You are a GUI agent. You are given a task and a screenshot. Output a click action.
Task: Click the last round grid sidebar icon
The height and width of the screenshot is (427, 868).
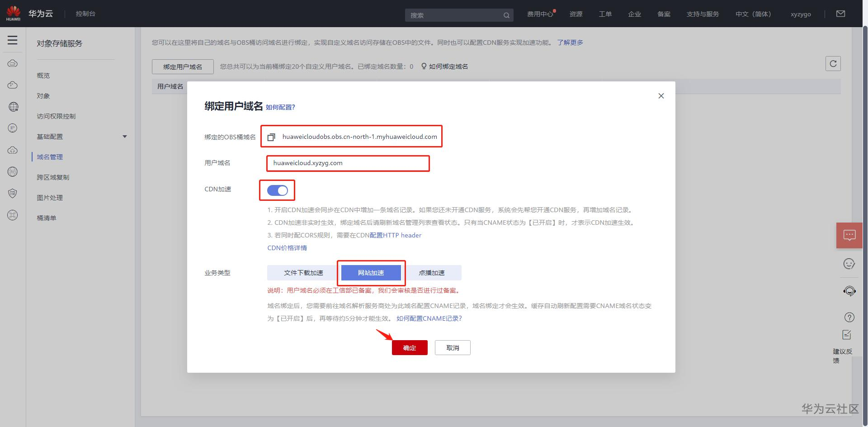(13, 215)
